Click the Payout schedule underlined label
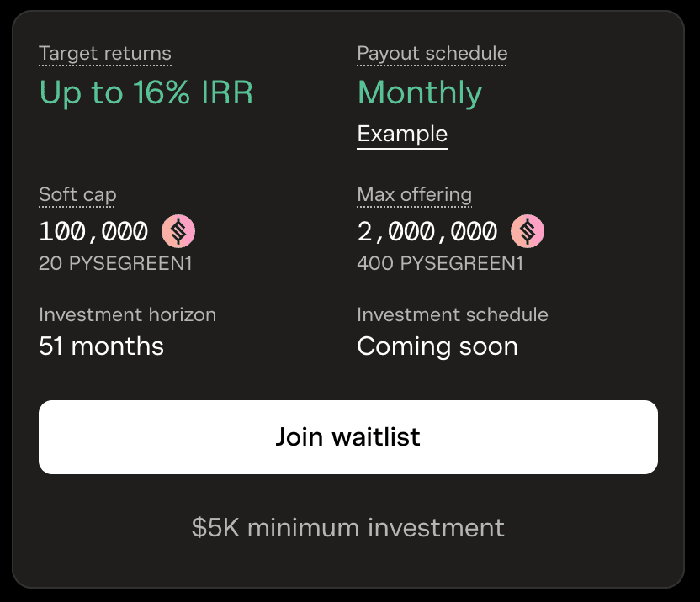The width and height of the screenshot is (700, 602). [432, 54]
